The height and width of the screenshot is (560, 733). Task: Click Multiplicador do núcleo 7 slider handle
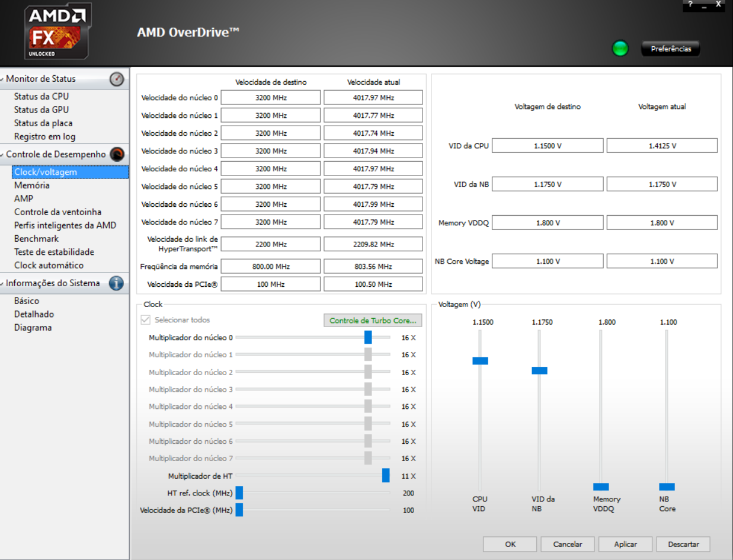point(368,458)
